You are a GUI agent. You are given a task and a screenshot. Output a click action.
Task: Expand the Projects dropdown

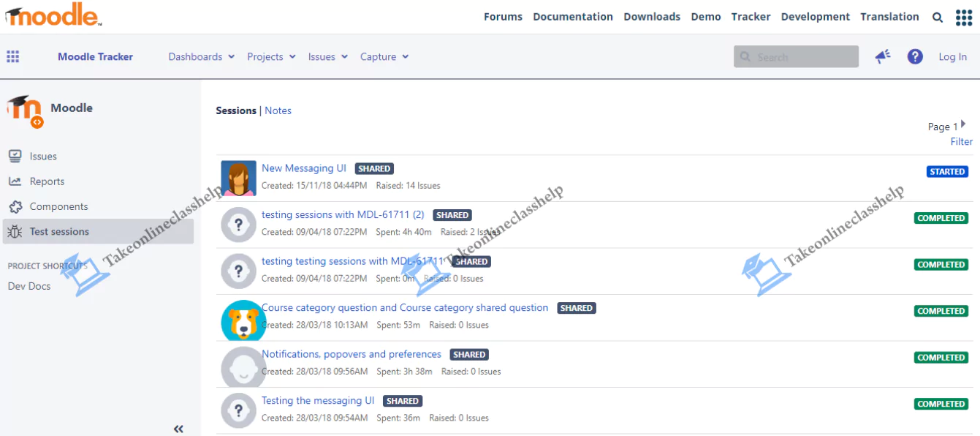(271, 57)
